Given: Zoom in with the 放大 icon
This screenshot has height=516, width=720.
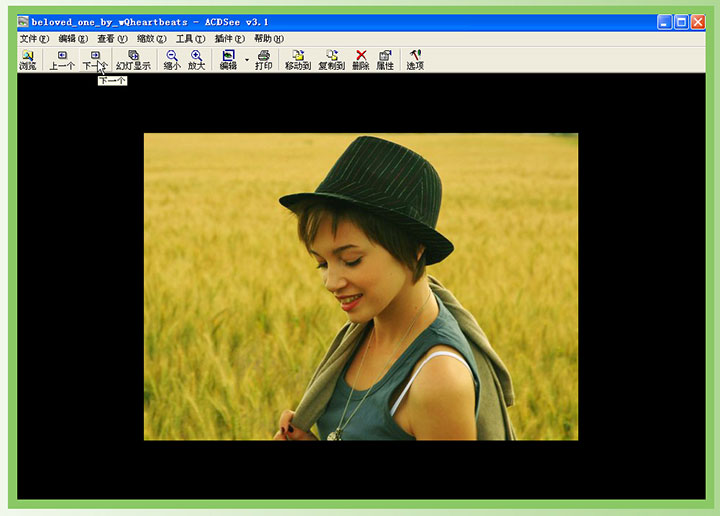Looking at the screenshot, I should (x=196, y=60).
